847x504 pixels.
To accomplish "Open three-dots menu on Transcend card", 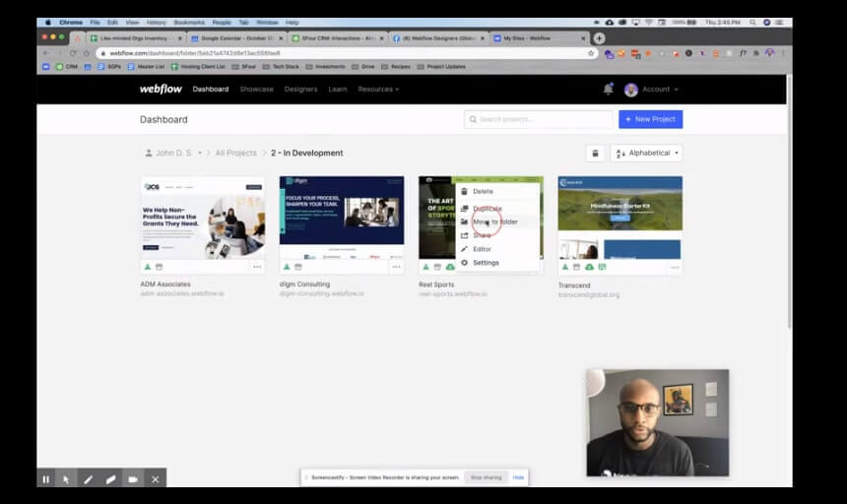I will (x=675, y=268).
